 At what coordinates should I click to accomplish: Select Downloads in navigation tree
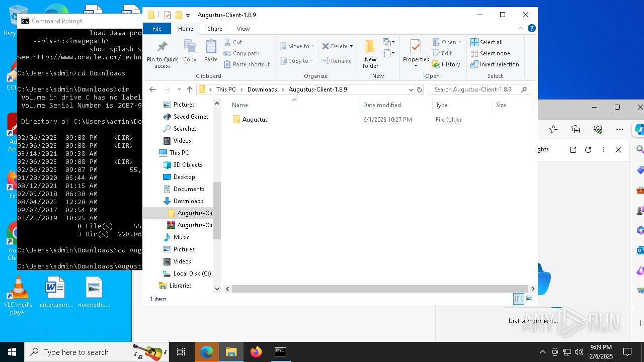click(188, 201)
